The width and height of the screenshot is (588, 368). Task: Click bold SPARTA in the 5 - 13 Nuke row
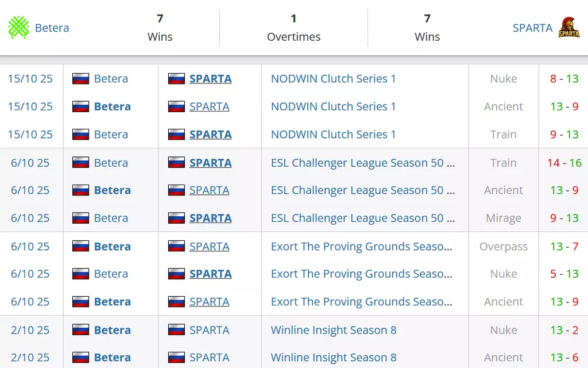(x=210, y=274)
